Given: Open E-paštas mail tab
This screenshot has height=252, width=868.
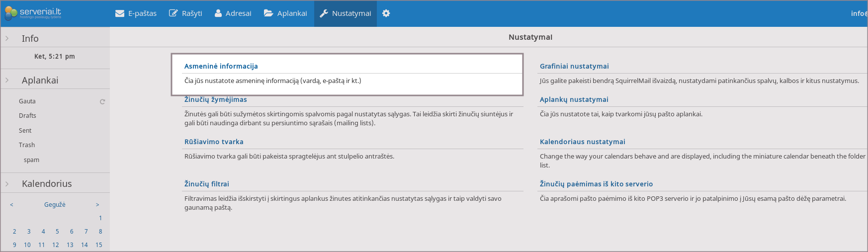Looking at the screenshot, I should click(136, 13).
